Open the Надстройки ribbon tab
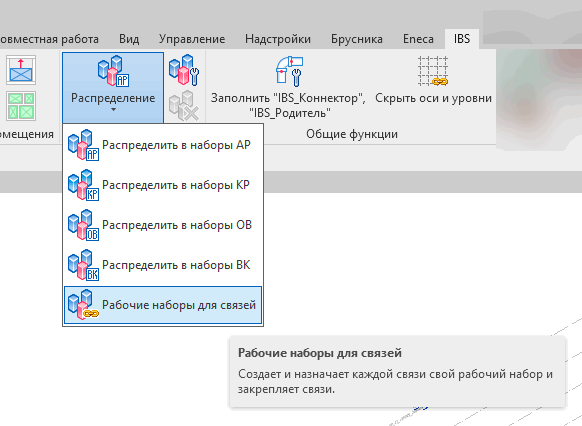This screenshot has width=582, height=426. 278,39
